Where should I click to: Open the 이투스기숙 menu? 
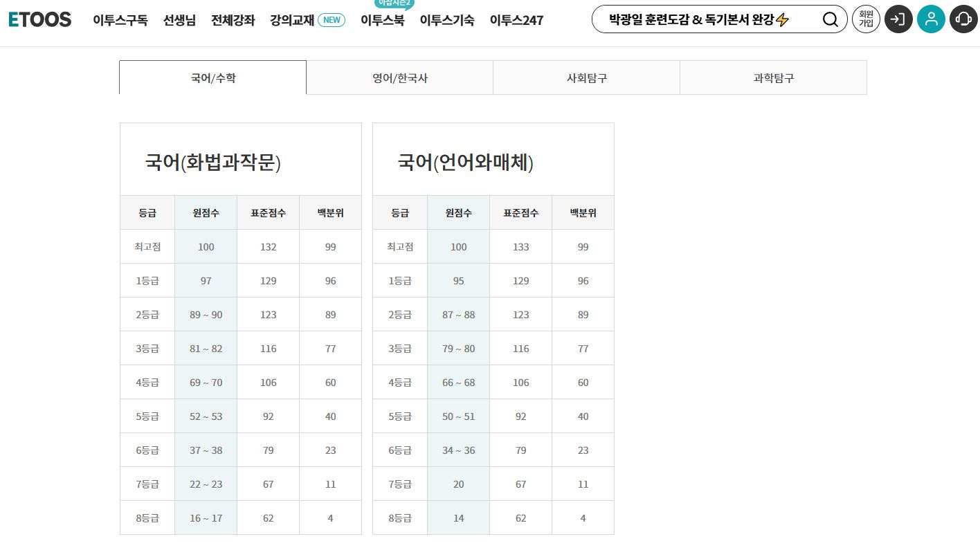pyautogui.click(x=447, y=20)
